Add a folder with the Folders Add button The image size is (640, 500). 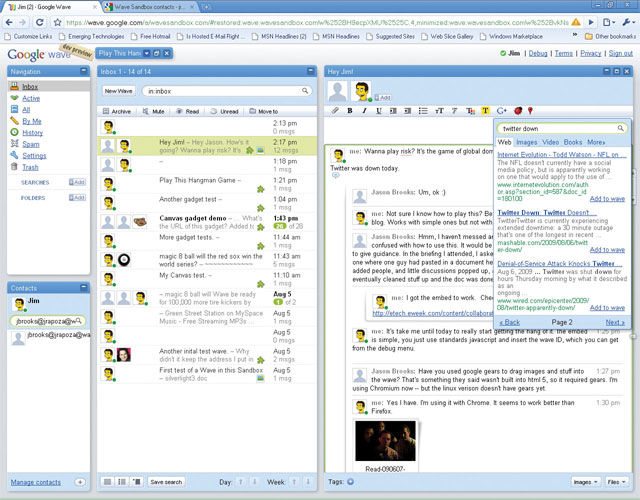77,198
